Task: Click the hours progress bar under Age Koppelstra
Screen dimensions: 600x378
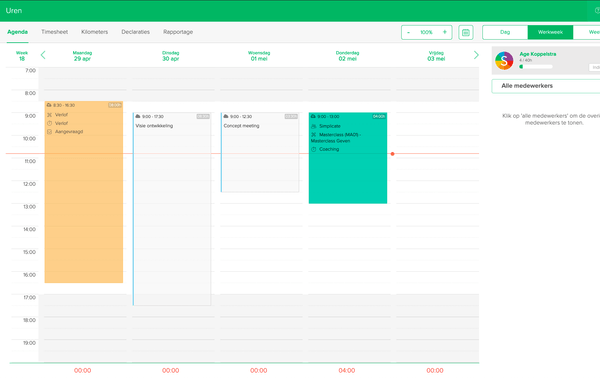Action: 536,67
